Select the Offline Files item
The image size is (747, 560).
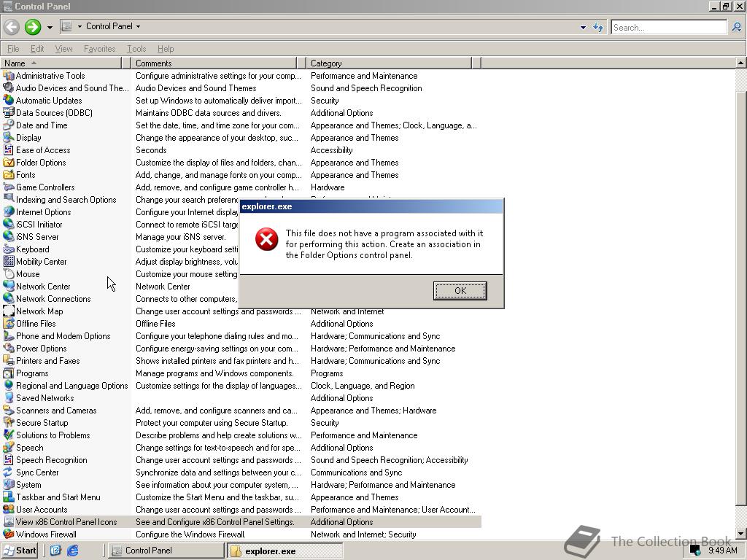36,324
